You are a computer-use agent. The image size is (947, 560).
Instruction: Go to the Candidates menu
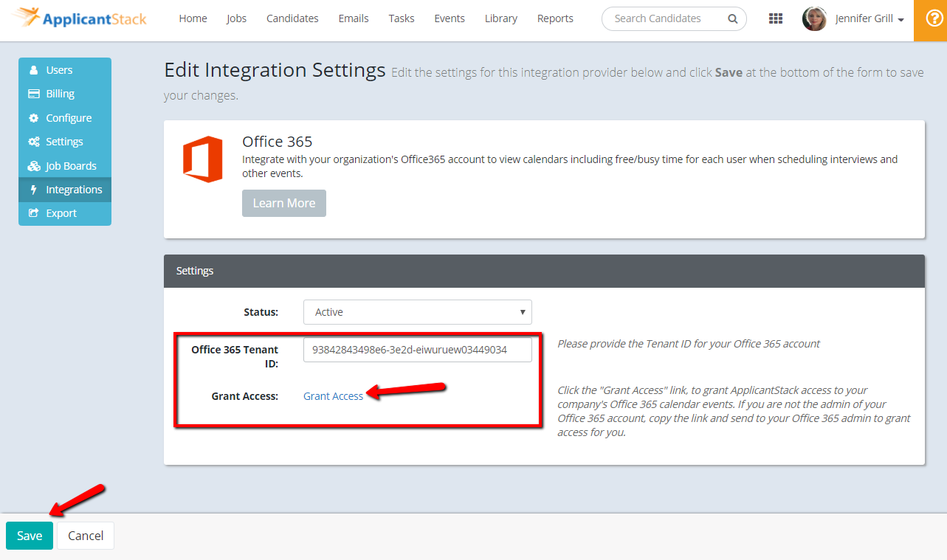[292, 18]
